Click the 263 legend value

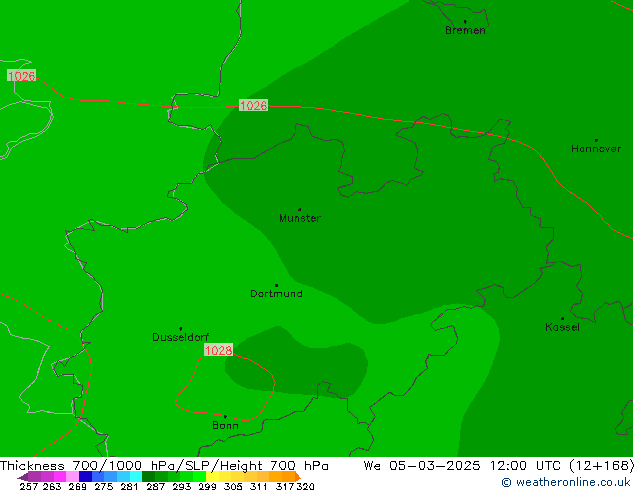pos(52,486)
